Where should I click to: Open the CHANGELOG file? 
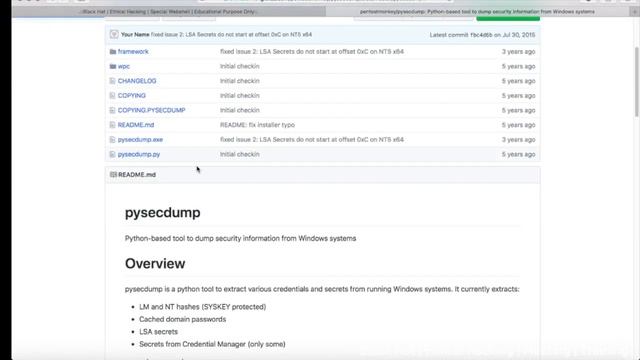137,81
